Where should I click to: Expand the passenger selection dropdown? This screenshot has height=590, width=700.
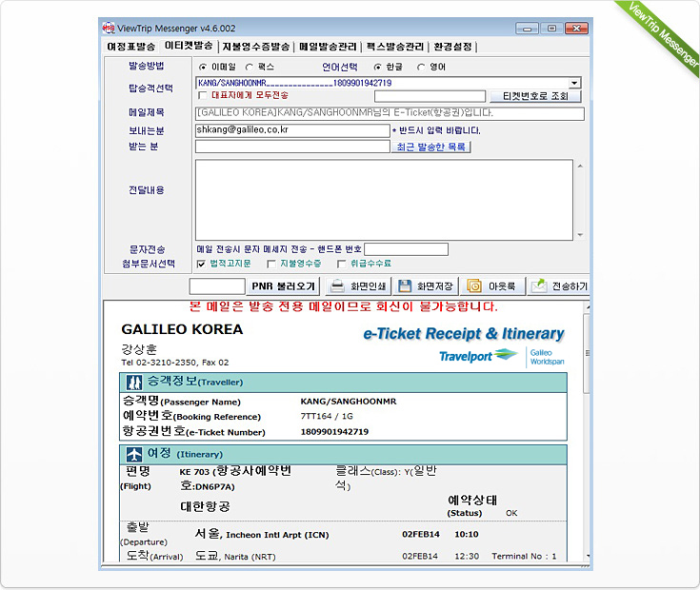[574, 84]
